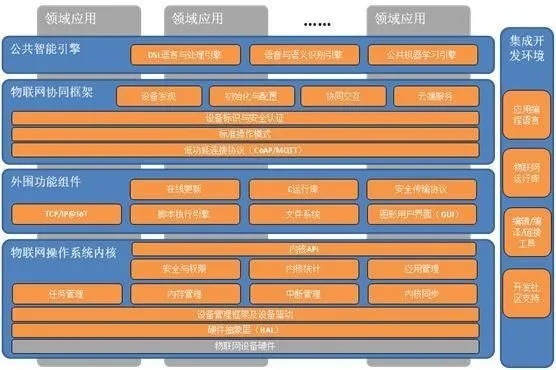Select the 应用编程语言 box
556x370 pixels.
click(527, 115)
